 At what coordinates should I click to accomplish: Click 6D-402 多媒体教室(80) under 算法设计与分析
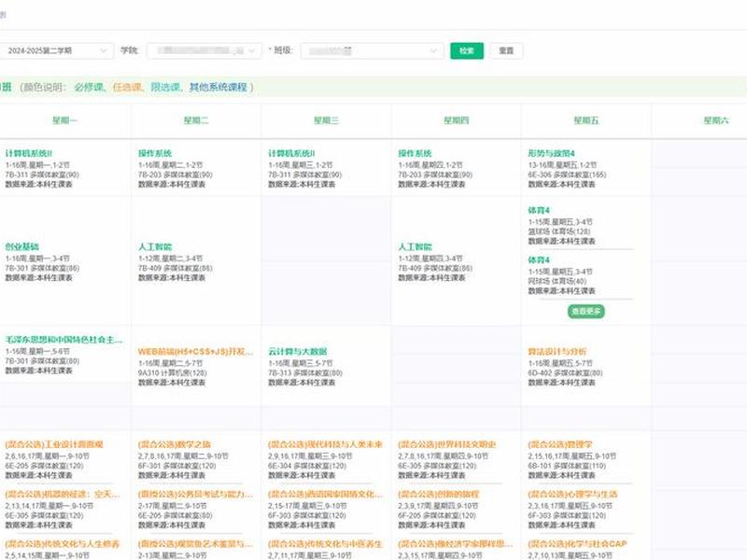coord(565,372)
